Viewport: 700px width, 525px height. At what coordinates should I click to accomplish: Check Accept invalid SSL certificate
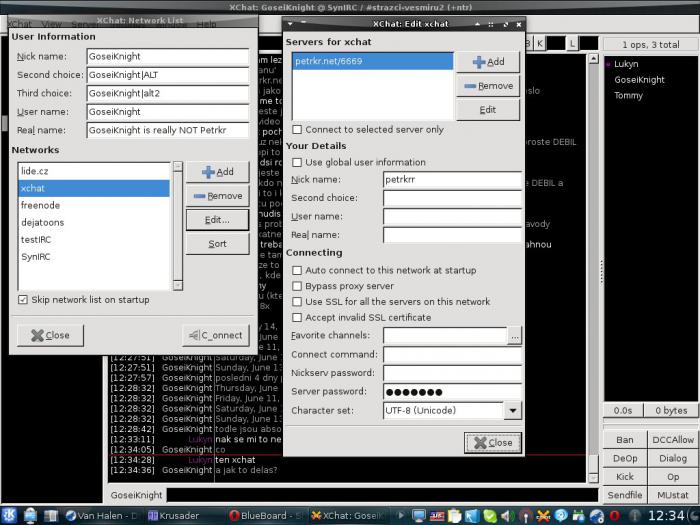coord(297,317)
